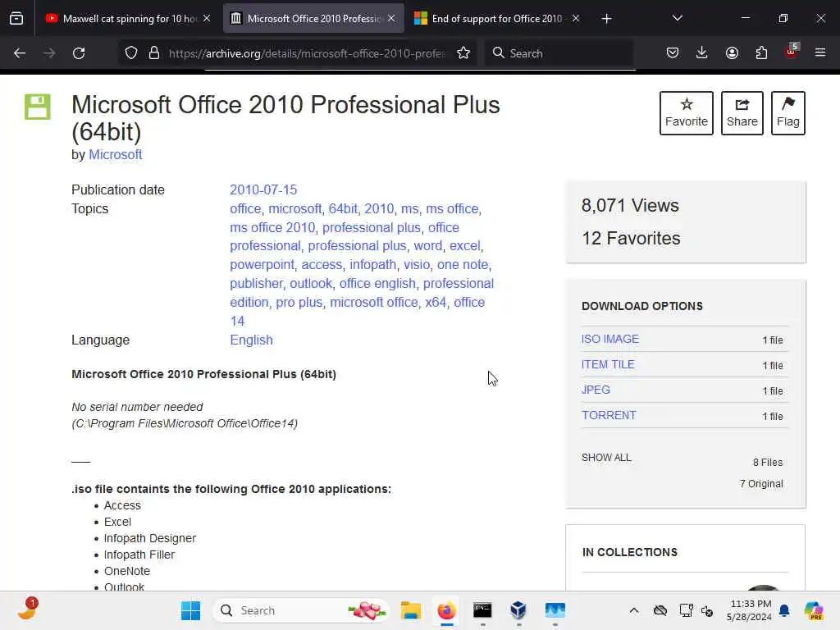
Task: Click the 'OneNote' list item
Action: pos(127,571)
